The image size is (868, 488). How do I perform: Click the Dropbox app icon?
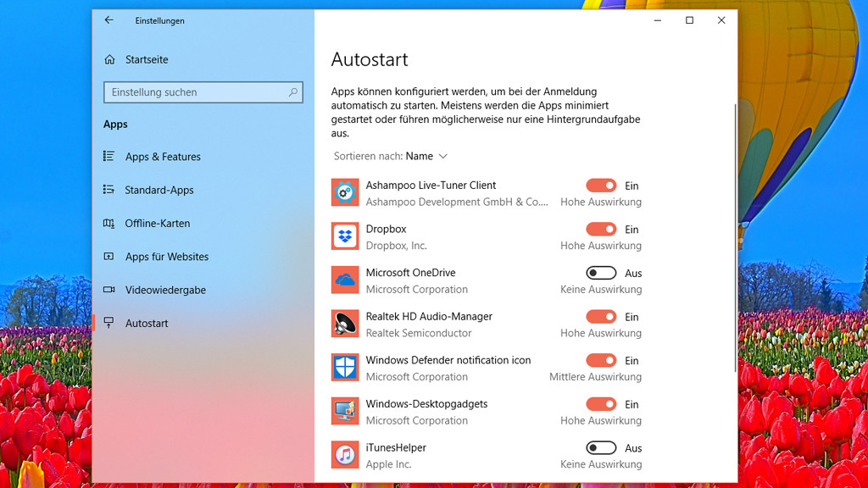pos(345,236)
